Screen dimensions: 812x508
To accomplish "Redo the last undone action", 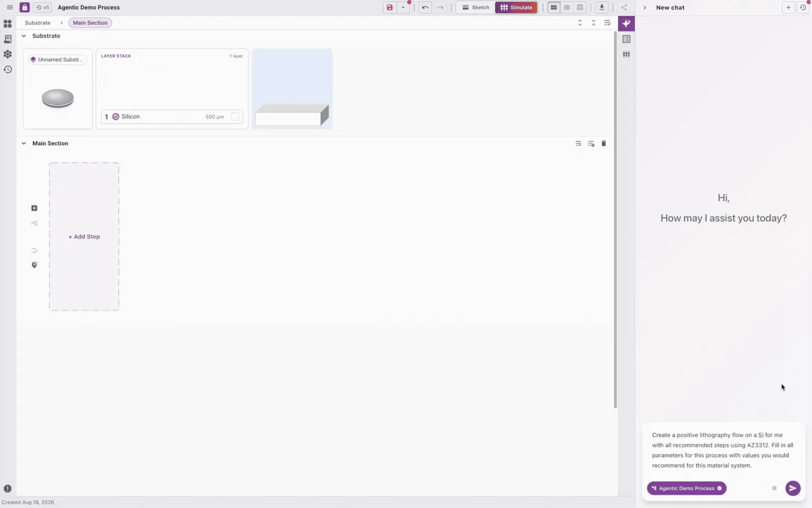I will [441, 8].
